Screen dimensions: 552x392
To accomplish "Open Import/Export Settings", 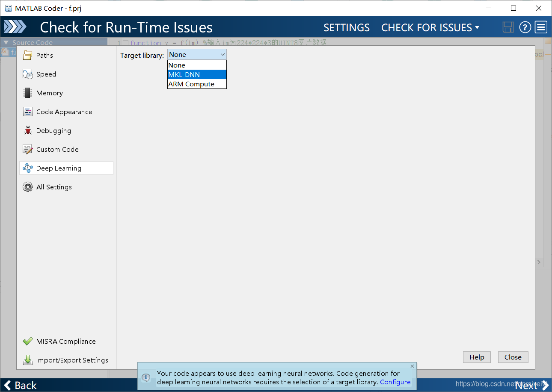I will (66, 360).
